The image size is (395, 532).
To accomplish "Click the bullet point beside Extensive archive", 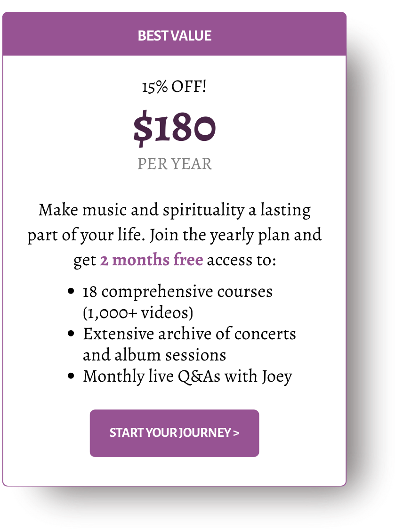I will pyautogui.click(x=71, y=334).
